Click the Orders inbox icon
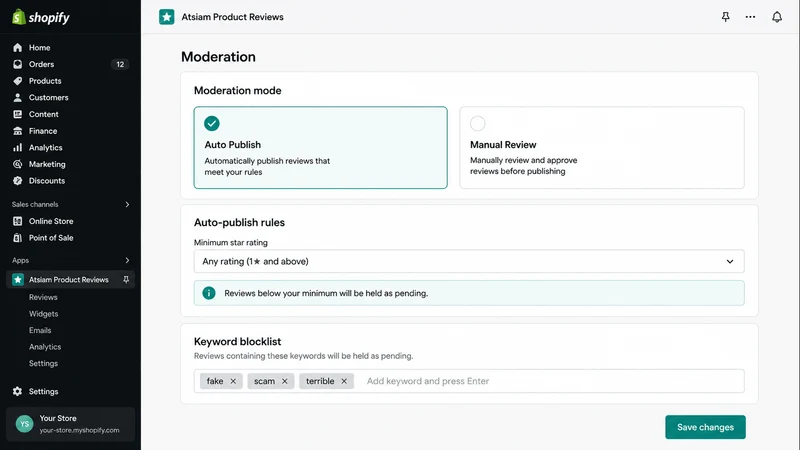Viewport: 800px width, 450px height. pyautogui.click(x=17, y=64)
